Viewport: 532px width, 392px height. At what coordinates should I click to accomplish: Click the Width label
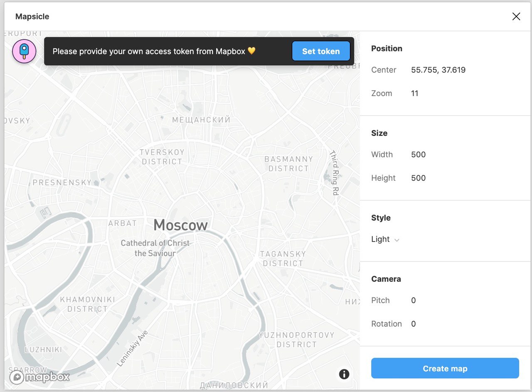pos(382,155)
